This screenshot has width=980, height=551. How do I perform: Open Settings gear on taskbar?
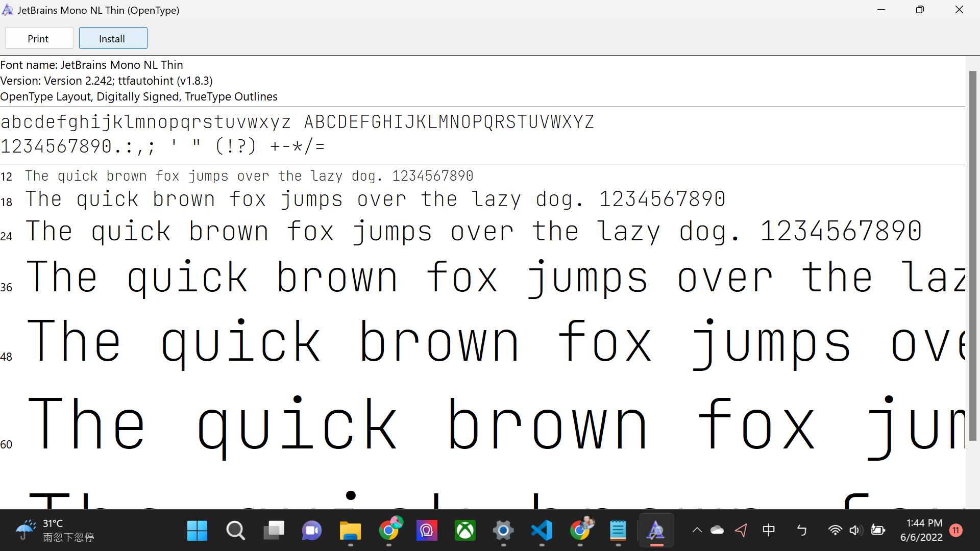tap(503, 531)
